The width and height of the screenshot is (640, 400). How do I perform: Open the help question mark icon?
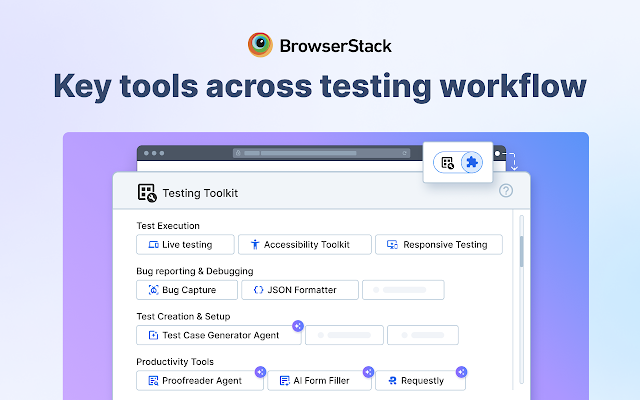pos(506,191)
